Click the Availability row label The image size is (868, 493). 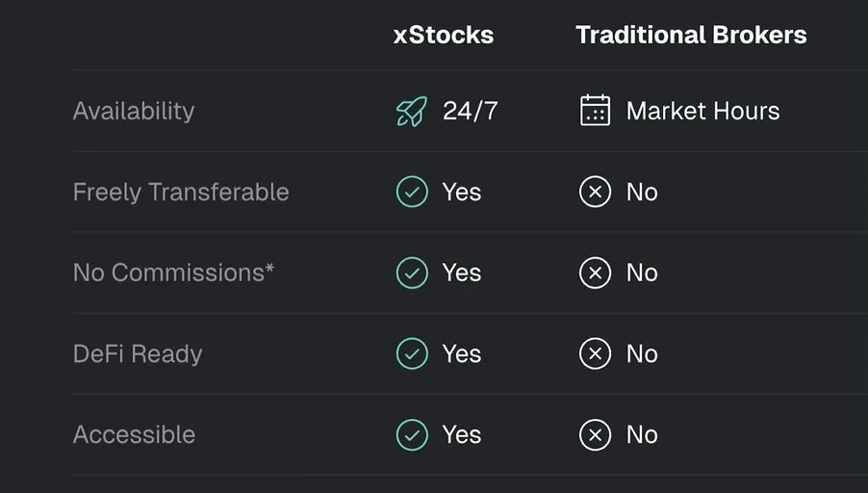pyautogui.click(x=134, y=111)
